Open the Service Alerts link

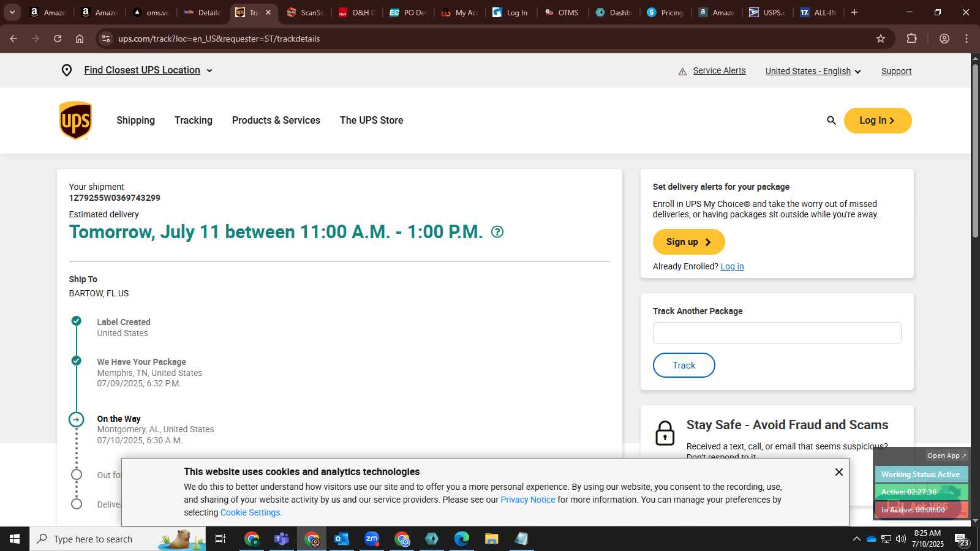click(719, 70)
